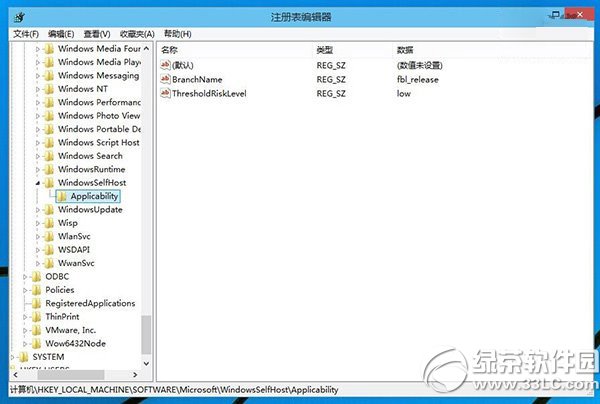This screenshot has width=600, height=404.
Task: Click the WwanSvc folder icon
Action: pyautogui.click(x=49, y=263)
